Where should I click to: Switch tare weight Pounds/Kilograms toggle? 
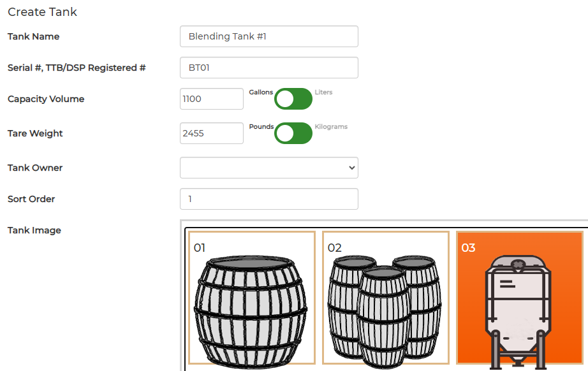point(293,133)
